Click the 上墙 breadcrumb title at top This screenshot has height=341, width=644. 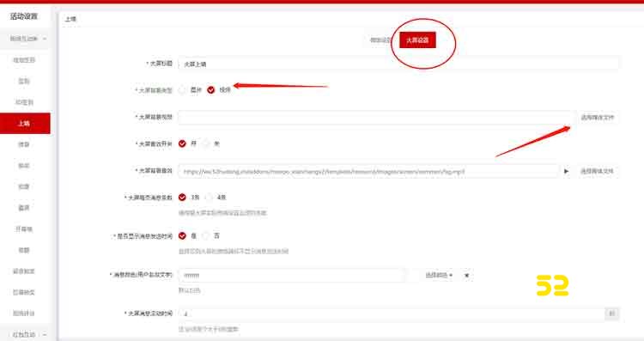[x=70, y=19]
